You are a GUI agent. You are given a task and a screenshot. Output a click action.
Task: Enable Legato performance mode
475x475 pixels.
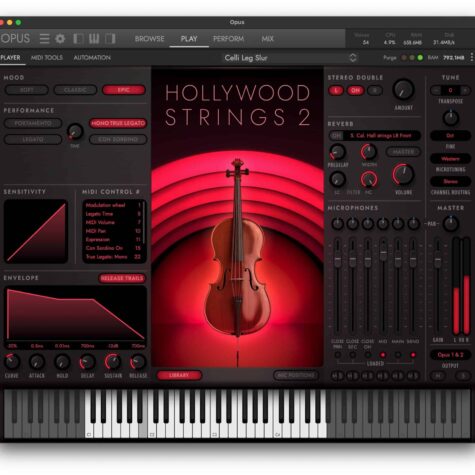33,139
